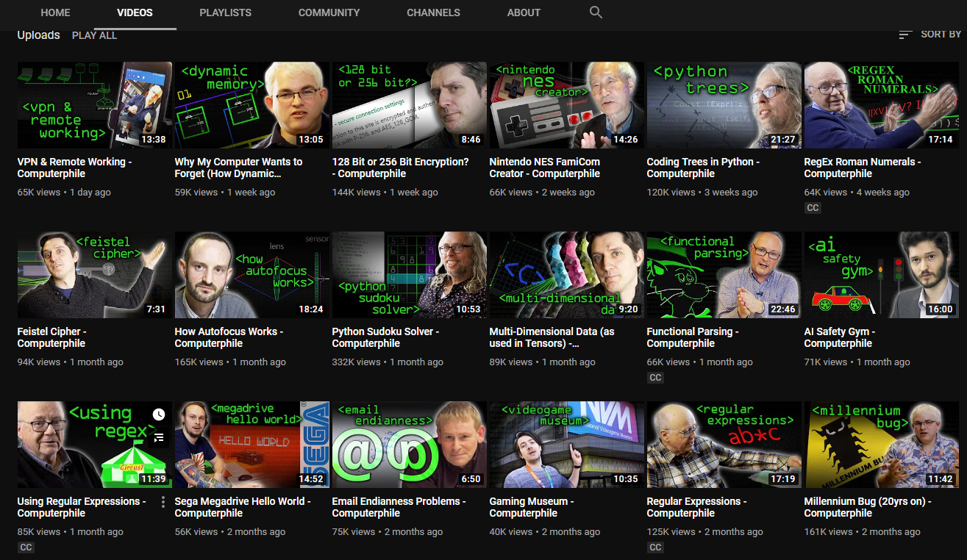Click "161K views • 2 months ago" text
The image size is (967, 560).
click(862, 532)
